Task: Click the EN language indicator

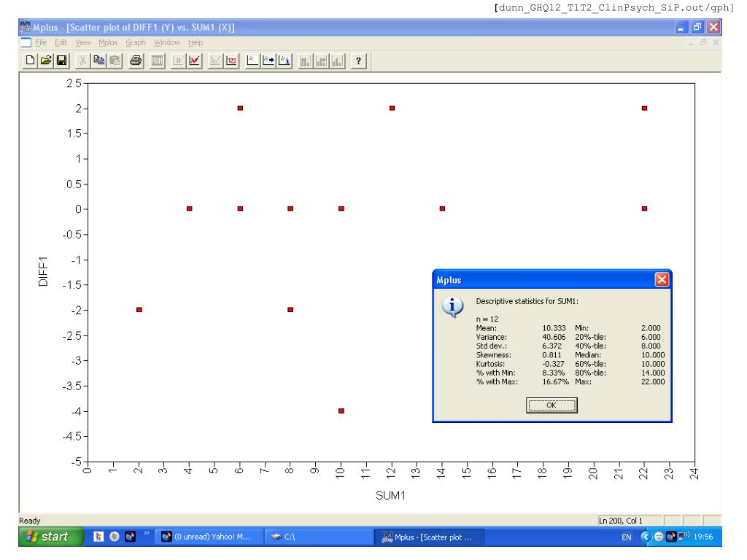Action: [627, 537]
